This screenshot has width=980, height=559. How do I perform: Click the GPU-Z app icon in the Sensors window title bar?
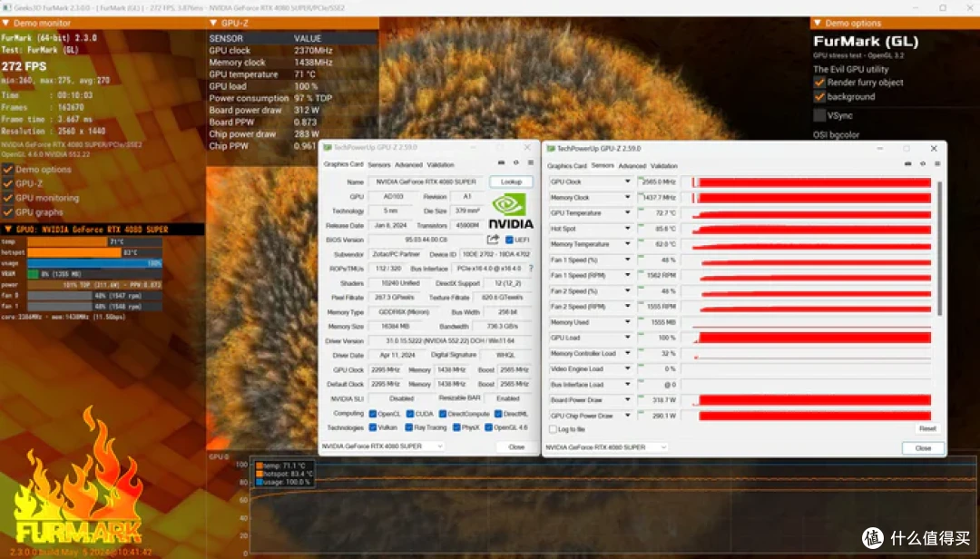coord(551,149)
